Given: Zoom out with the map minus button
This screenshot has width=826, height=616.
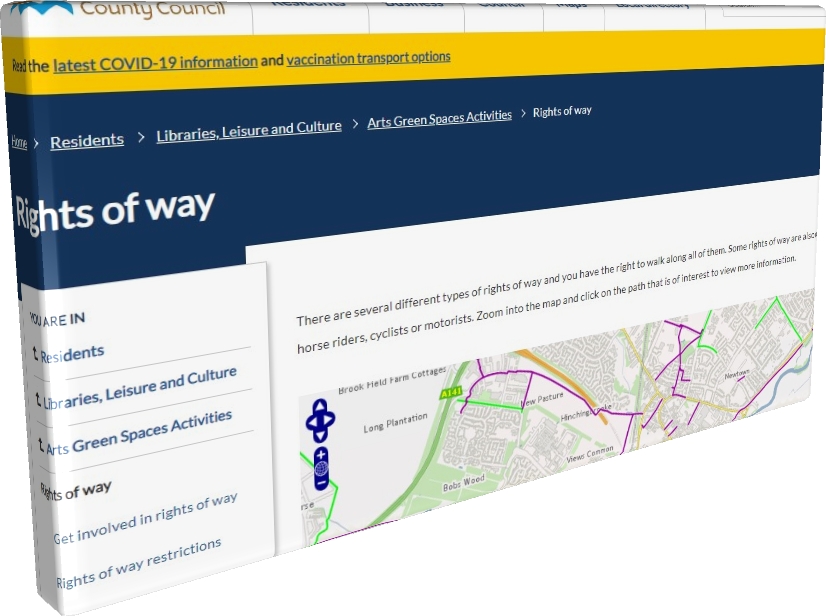Looking at the screenshot, I should pyautogui.click(x=321, y=482).
